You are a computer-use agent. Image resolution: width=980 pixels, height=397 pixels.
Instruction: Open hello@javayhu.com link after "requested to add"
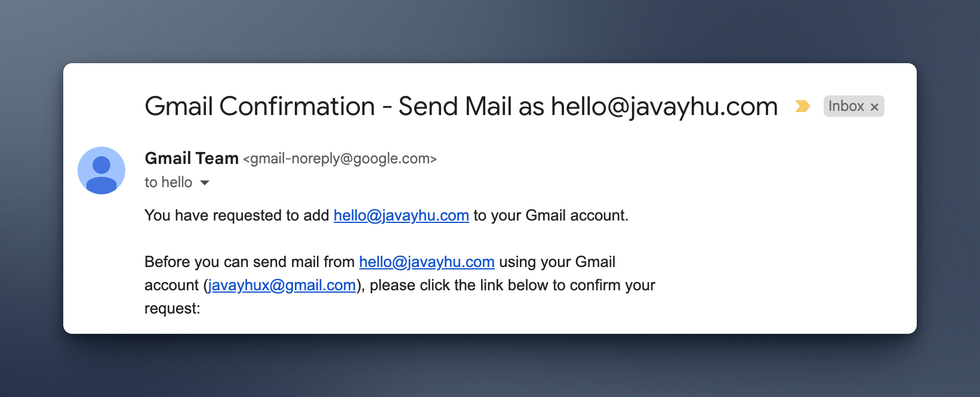(x=401, y=215)
